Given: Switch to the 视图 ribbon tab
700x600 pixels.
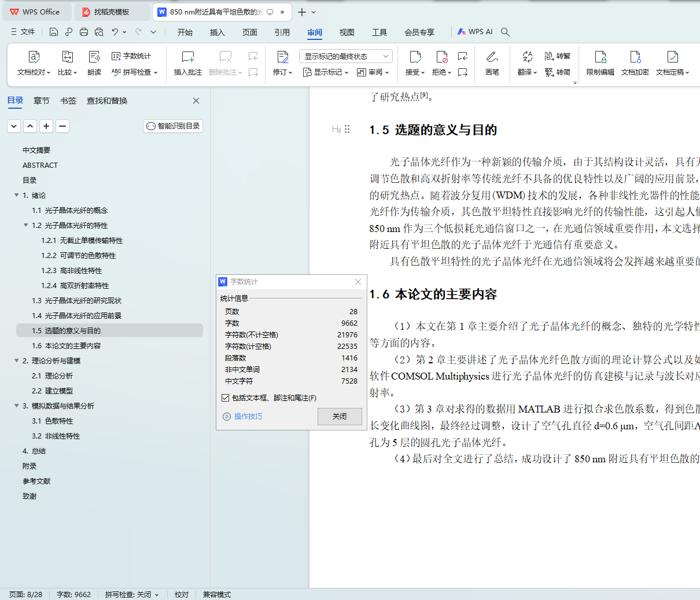Looking at the screenshot, I should pyautogui.click(x=347, y=32).
